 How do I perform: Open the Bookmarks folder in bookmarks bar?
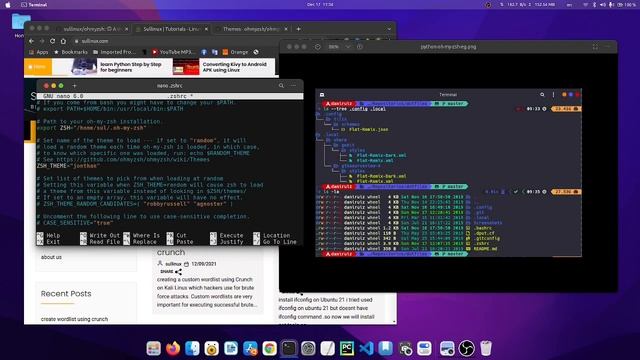[71, 52]
